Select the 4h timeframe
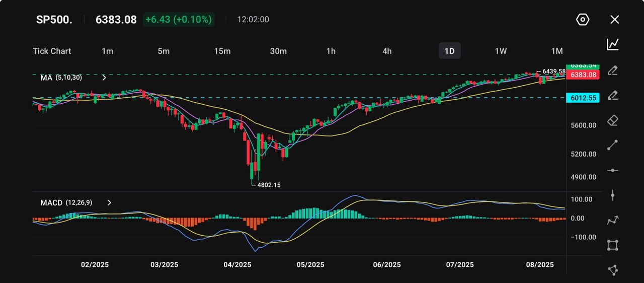 pyautogui.click(x=386, y=51)
